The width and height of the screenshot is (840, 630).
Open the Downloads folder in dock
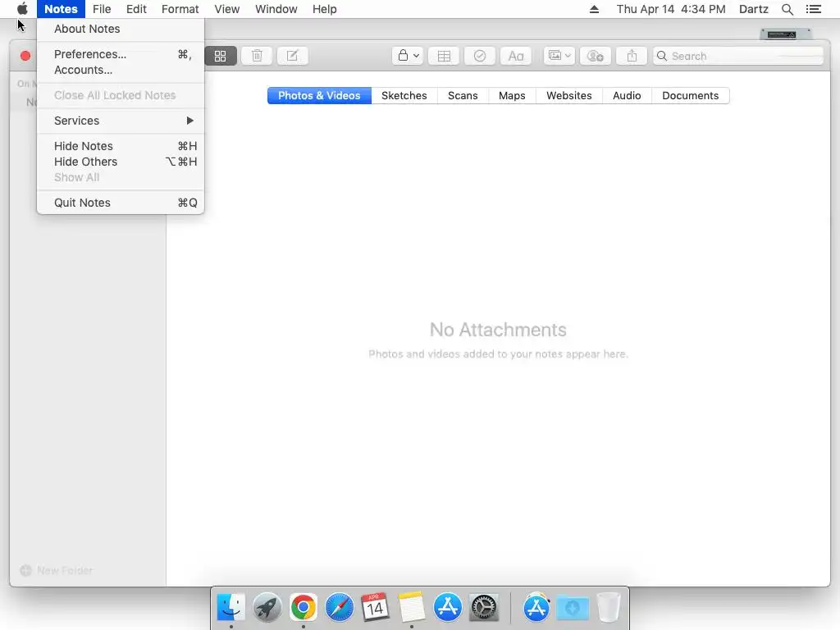572,608
